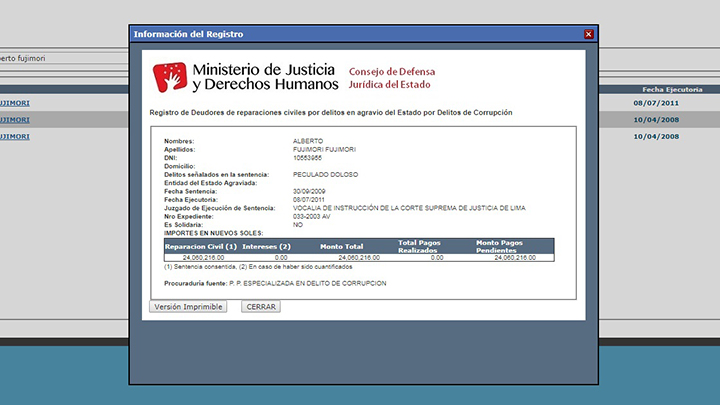Click the Monto Pagos Pendientes amount cell

(515, 258)
